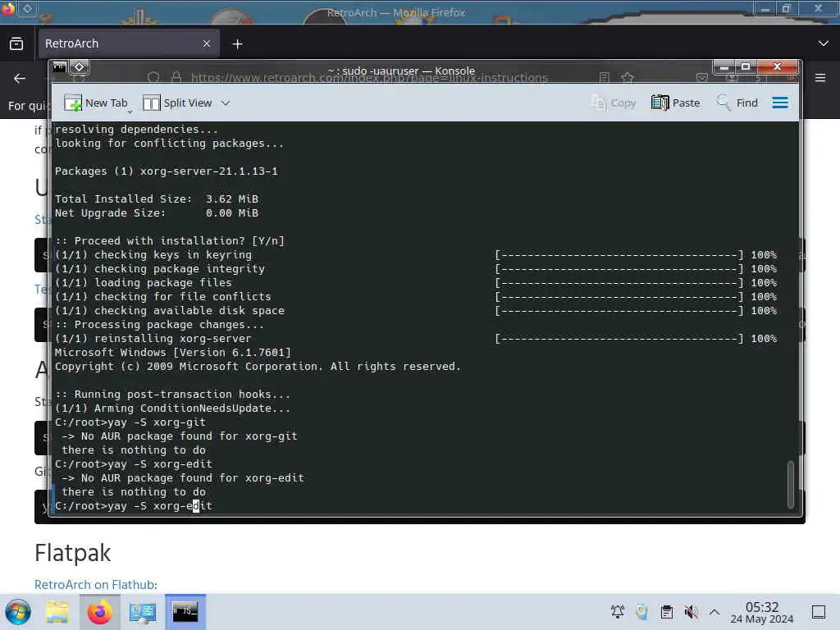
Task: Click the terminal command line input
Action: (134, 505)
